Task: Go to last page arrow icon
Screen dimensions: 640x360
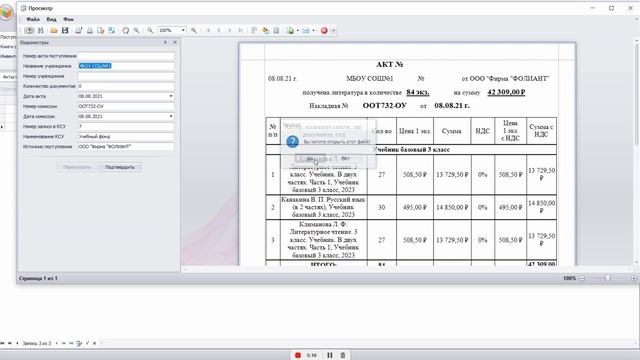Action: tap(241, 30)
